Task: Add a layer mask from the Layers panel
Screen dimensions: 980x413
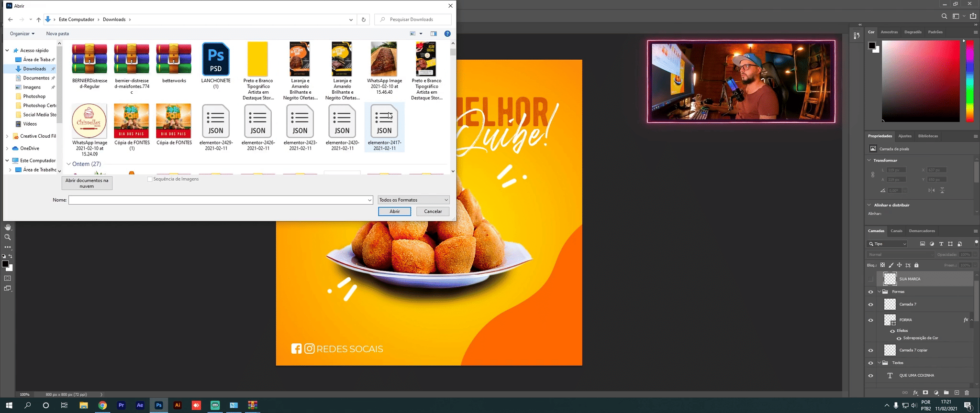Action: 925,393
